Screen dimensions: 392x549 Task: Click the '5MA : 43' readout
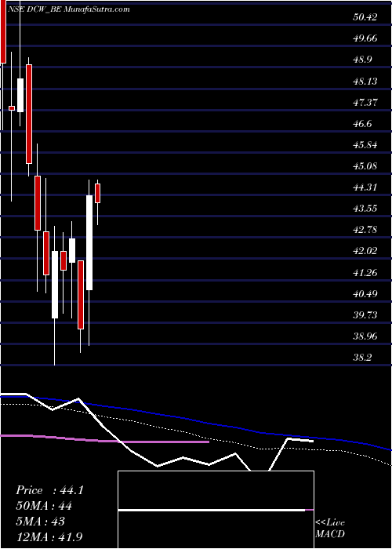[41, 522]
